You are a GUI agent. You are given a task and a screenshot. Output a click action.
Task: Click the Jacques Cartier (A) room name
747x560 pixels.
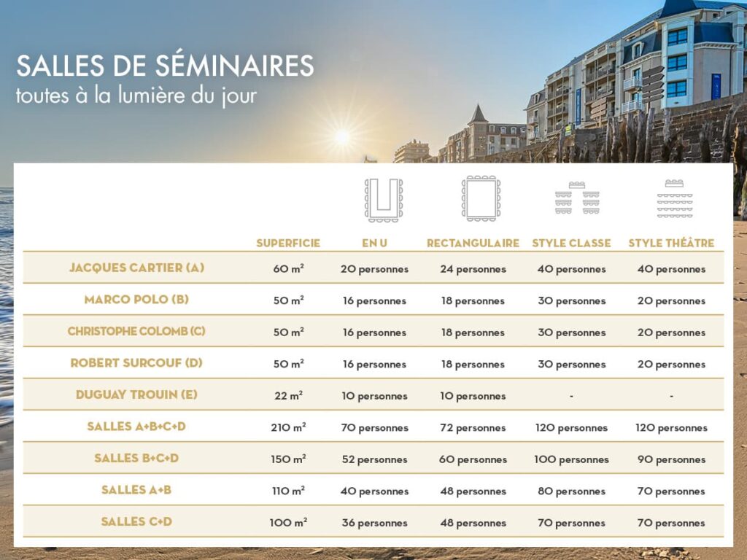136,268
